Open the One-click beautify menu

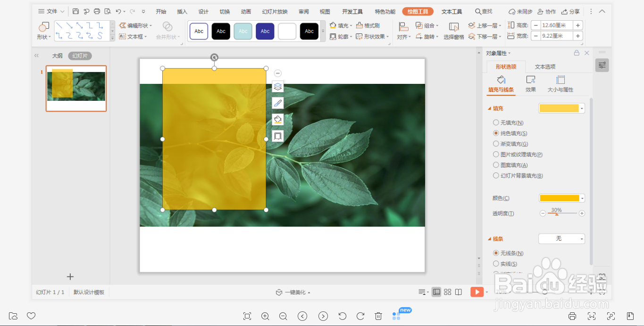293,292
